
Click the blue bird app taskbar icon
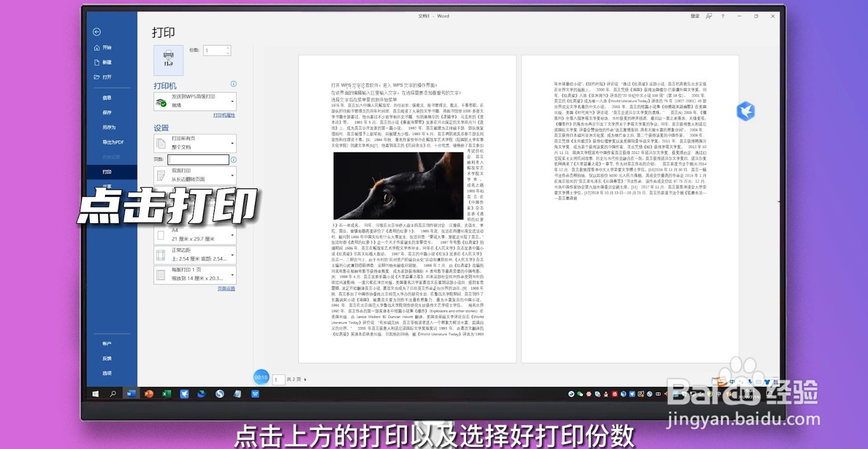coord(184,394)
